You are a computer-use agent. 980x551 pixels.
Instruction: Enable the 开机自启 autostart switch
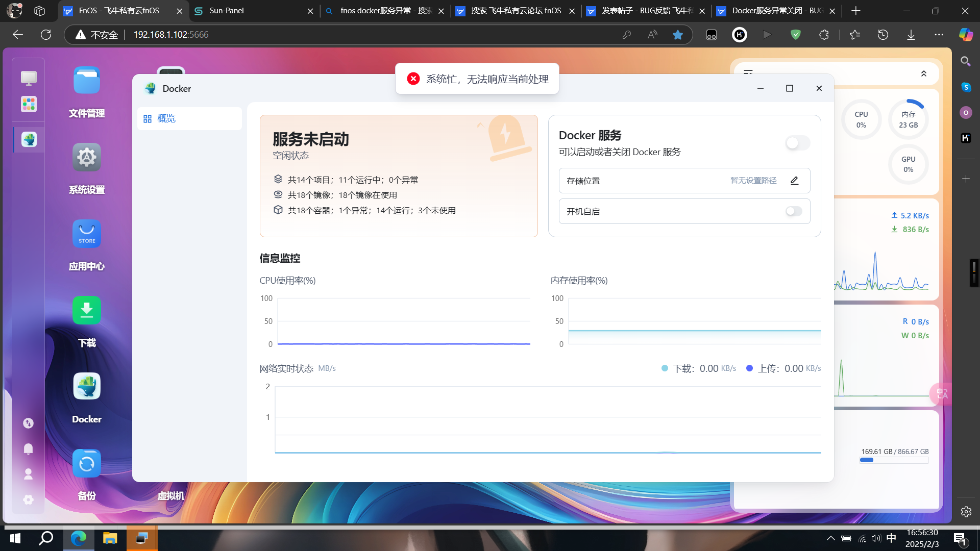tap(794, 211)
